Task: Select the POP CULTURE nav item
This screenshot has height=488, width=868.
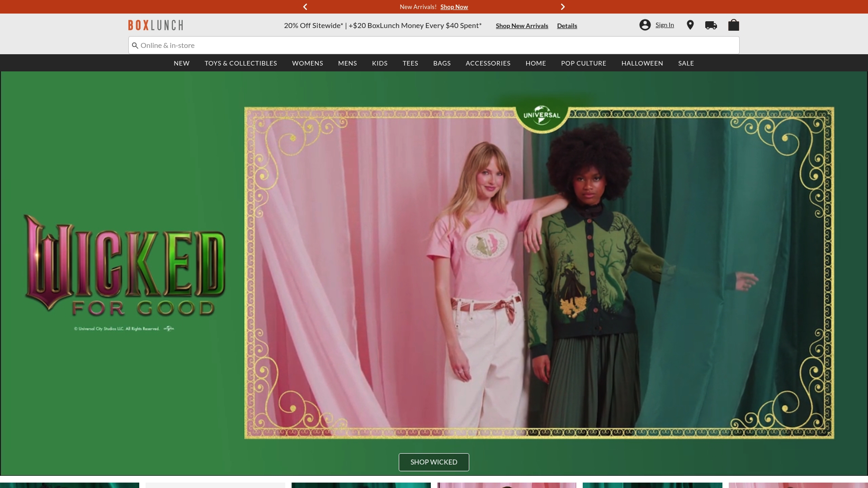Action: point(584,63)
